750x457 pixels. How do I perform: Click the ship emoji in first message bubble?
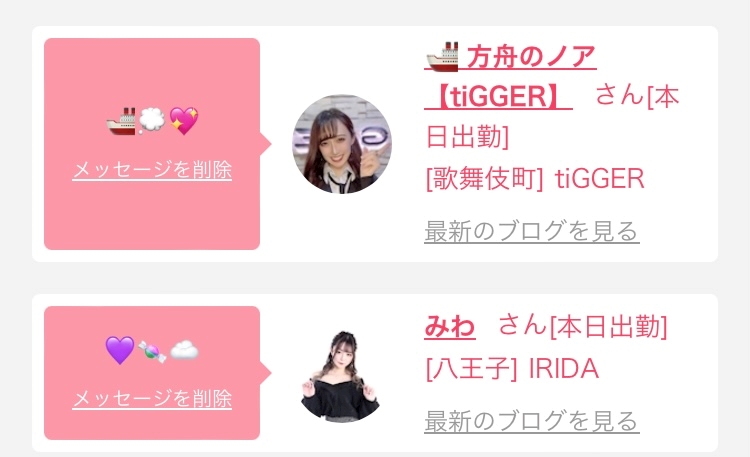point(121,121)
